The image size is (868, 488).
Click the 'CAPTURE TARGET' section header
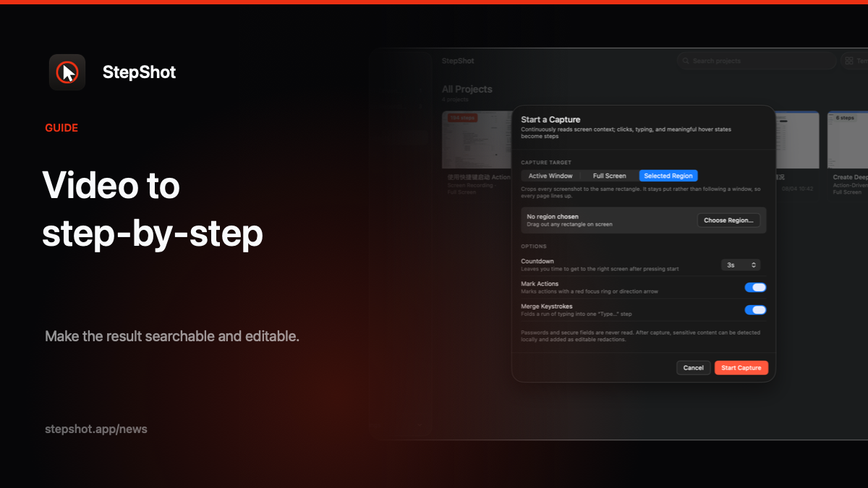tap(545, 163)
